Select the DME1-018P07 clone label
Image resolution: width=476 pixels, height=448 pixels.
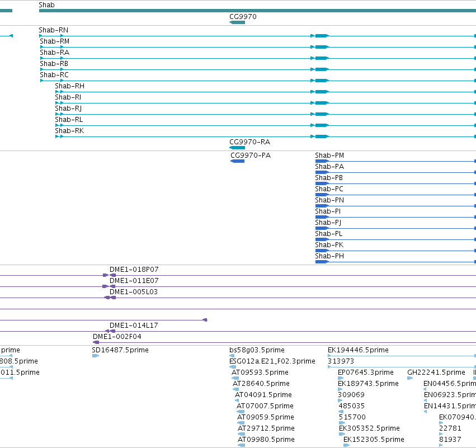pos(134,270)
